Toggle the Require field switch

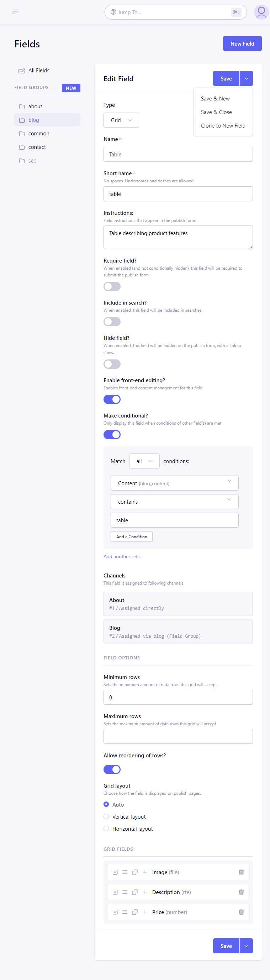point(112,286)
